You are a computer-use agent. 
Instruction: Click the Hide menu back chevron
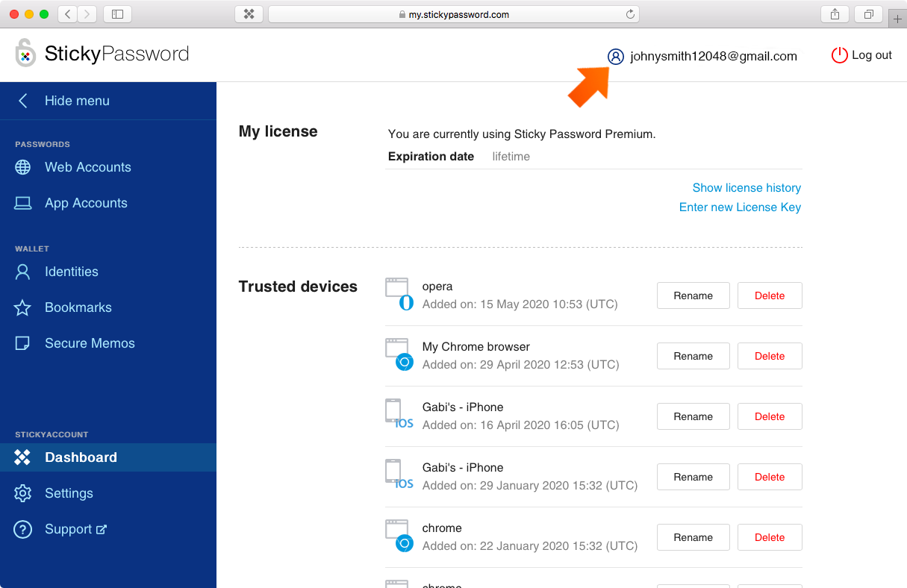tap(23, 101)
